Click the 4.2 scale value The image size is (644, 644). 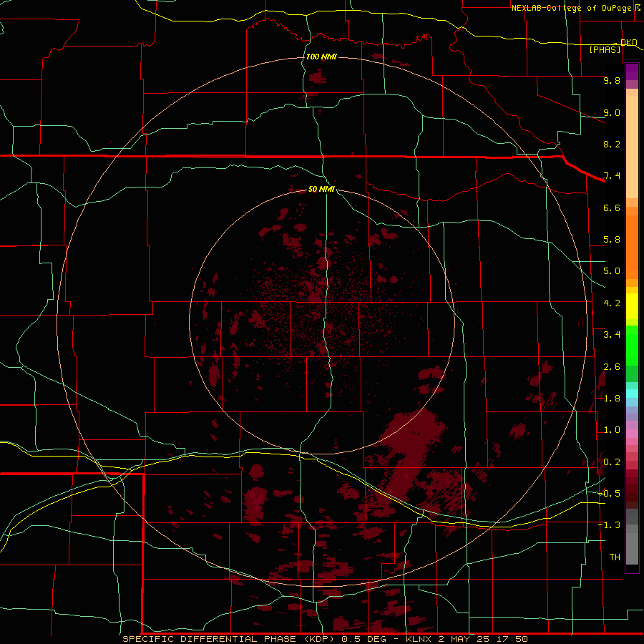[612, 303]
